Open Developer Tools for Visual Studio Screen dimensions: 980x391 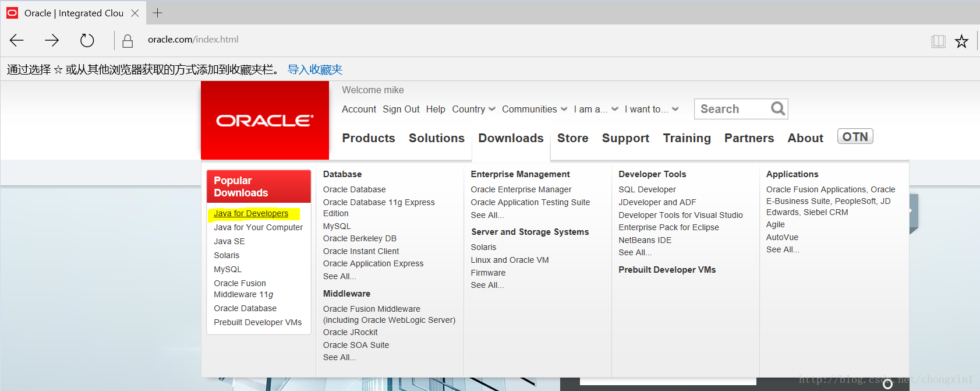(680, 215)
